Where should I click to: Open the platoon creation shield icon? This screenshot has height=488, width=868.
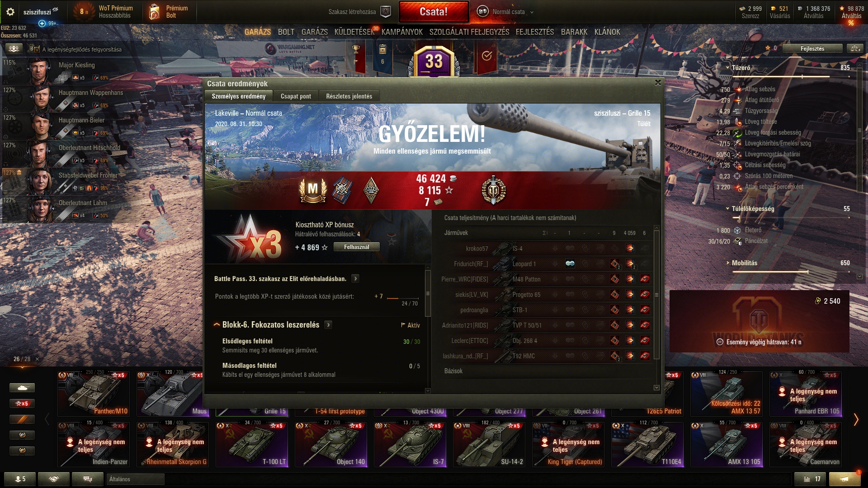coord(385,12)
